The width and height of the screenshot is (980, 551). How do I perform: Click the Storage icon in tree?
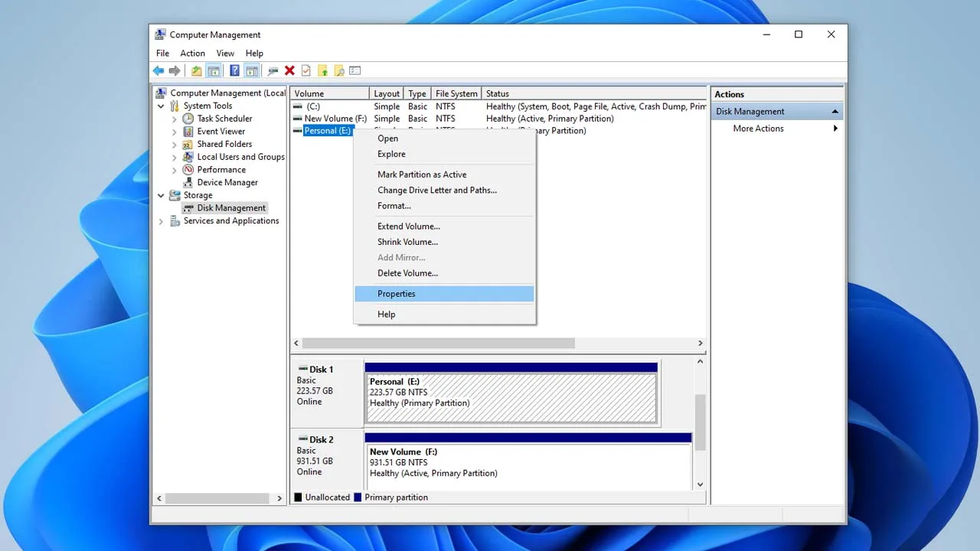tap(175, 195)
